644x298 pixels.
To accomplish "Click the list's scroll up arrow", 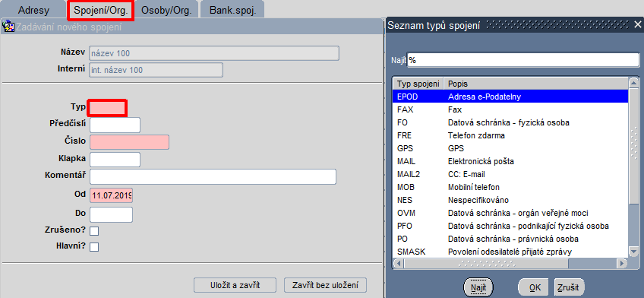I will click(634, 83).
